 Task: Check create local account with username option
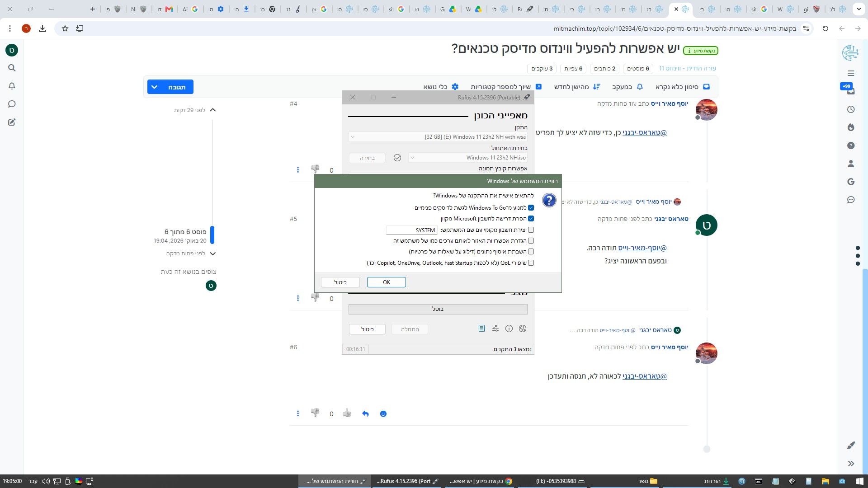[x=531, y=230]
